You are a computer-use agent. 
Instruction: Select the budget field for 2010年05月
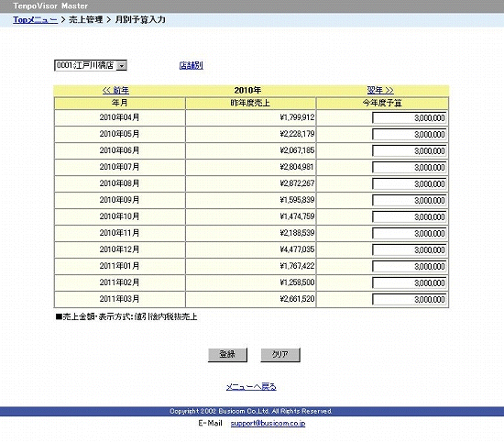(x=410, y=134)
